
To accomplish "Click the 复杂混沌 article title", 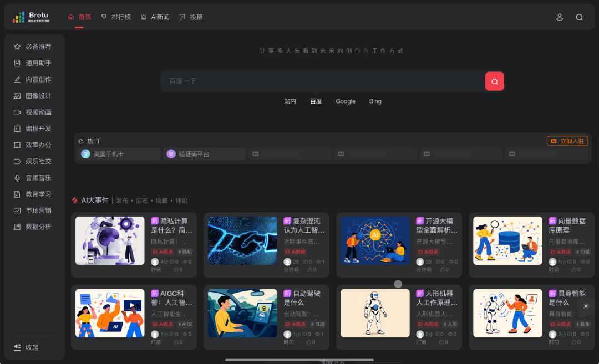I will 304,225.
